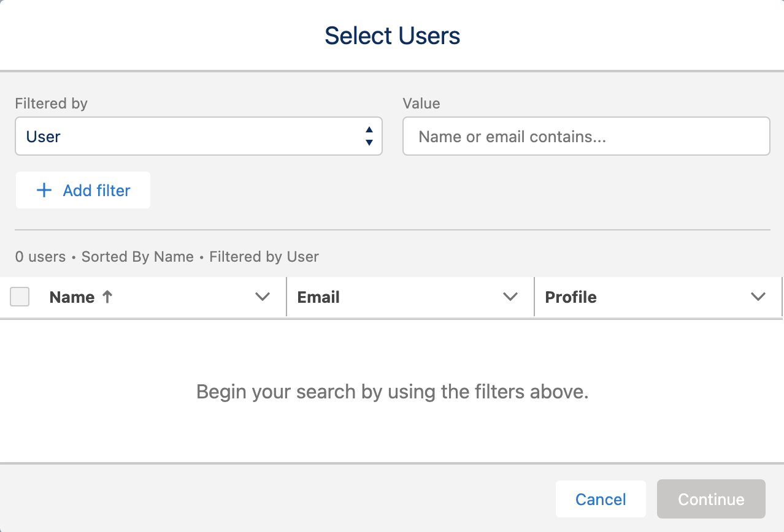Click the Value input field
The width and height of the screenshot is (784, 532).
[x=586, y=136]
